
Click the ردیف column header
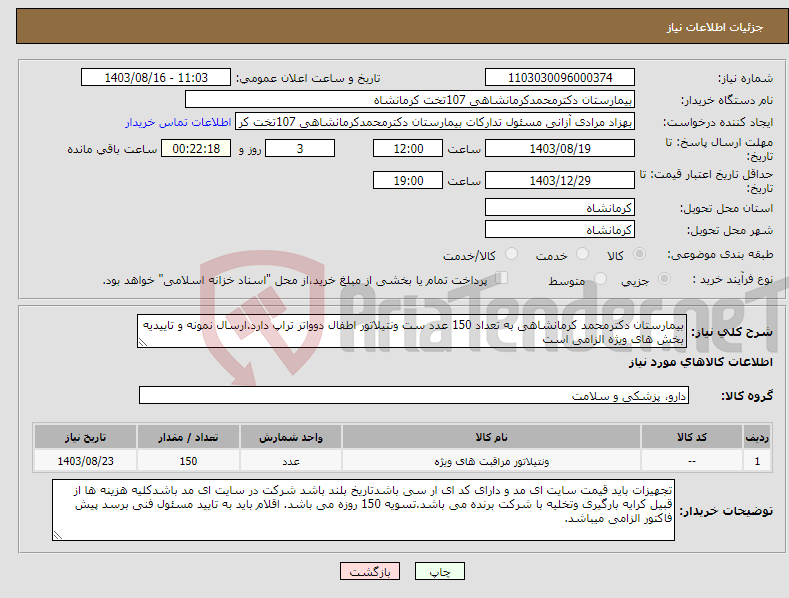click(x=757, y=437)
